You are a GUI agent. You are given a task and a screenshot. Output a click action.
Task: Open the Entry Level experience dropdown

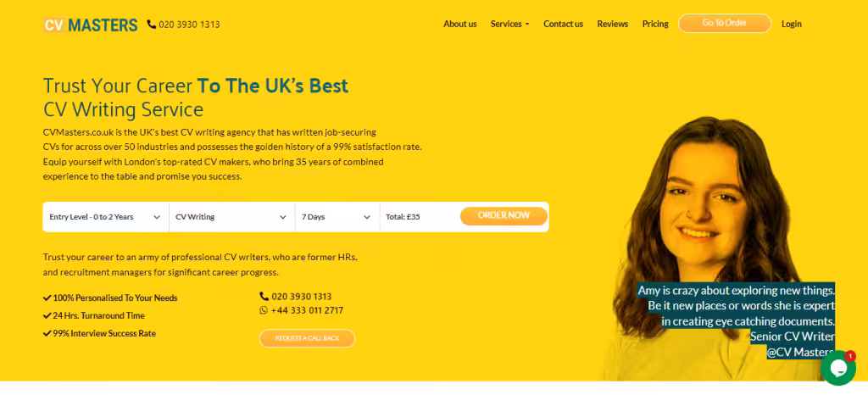(106, 217)
